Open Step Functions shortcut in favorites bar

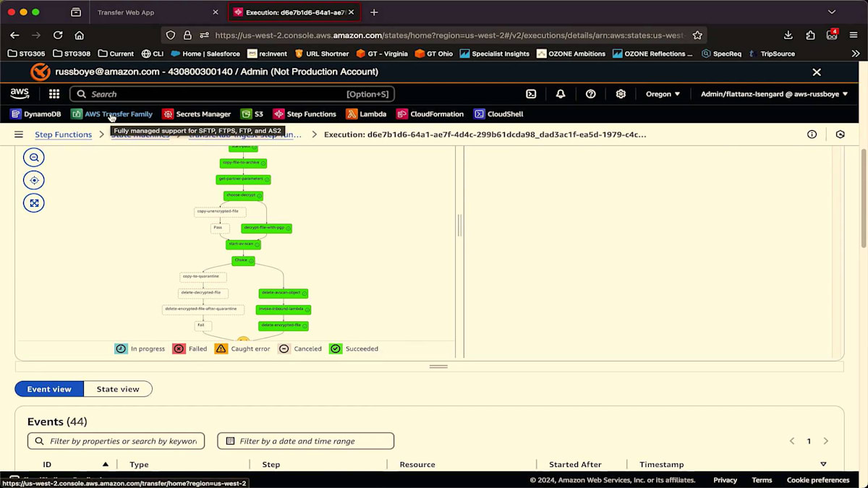coord(305,114)
